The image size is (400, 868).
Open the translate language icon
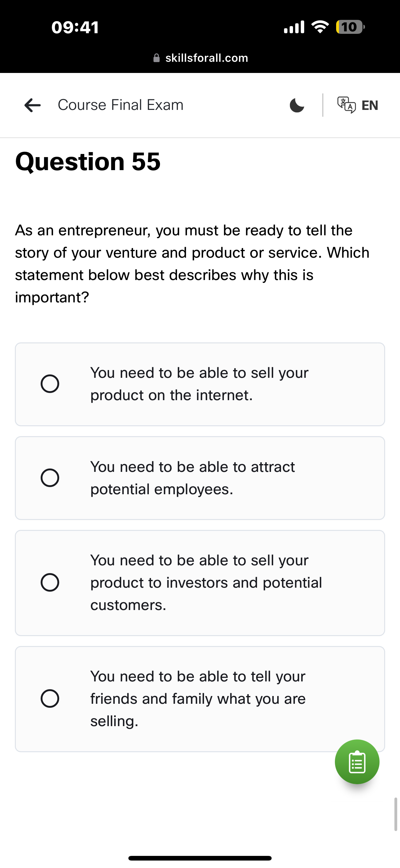click(346, 105)
